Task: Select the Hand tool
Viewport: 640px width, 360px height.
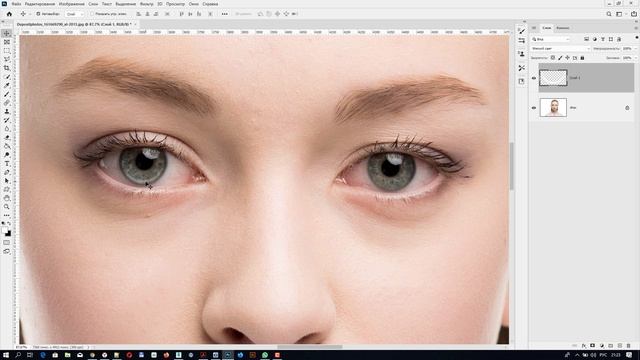Action: [x=7, y=198]
